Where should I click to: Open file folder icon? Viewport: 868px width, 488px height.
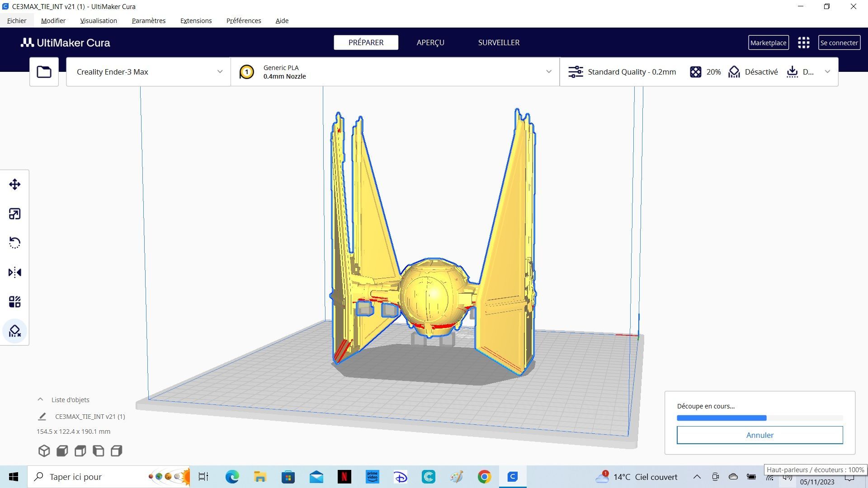[44, 72]
